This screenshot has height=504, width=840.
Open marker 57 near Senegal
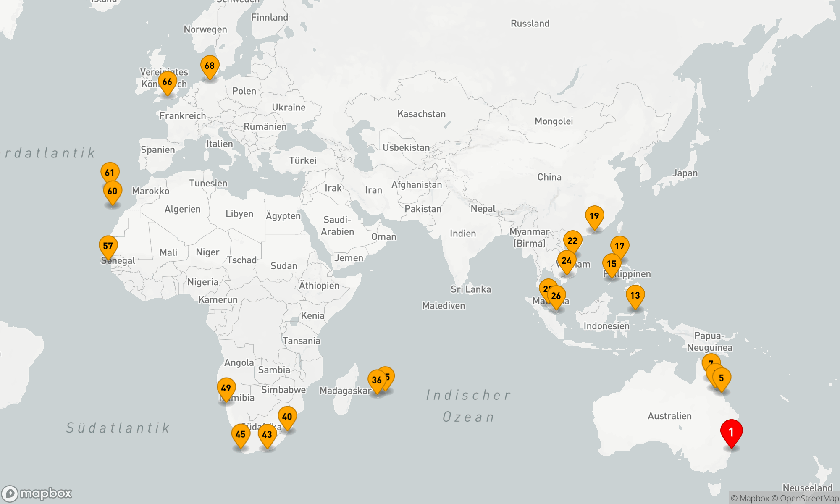click(x=108, y=246)
